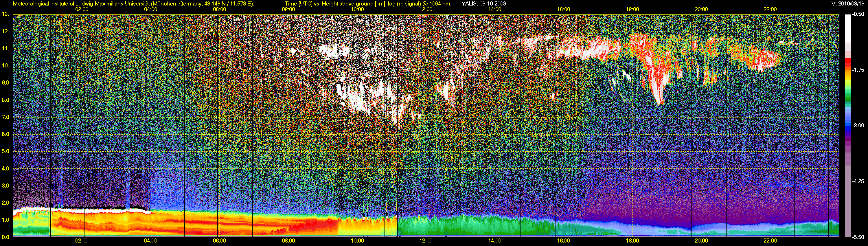Click the '14:00' label on the upper time axis
868x246 pixels.
coord(495,10)
